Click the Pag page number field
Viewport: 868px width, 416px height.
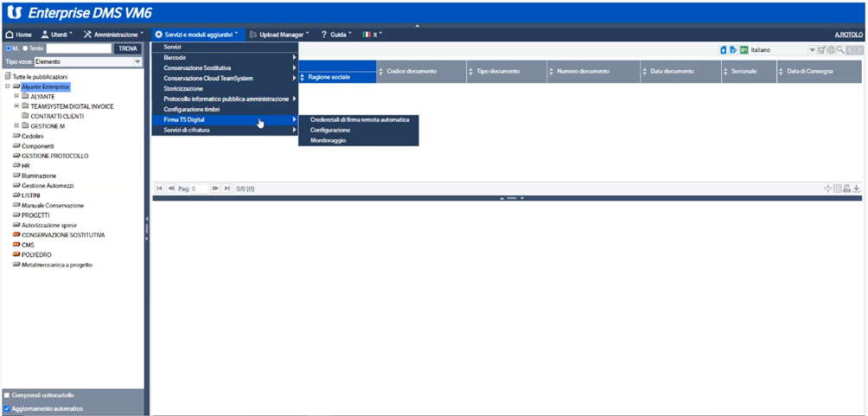point(200,189)
